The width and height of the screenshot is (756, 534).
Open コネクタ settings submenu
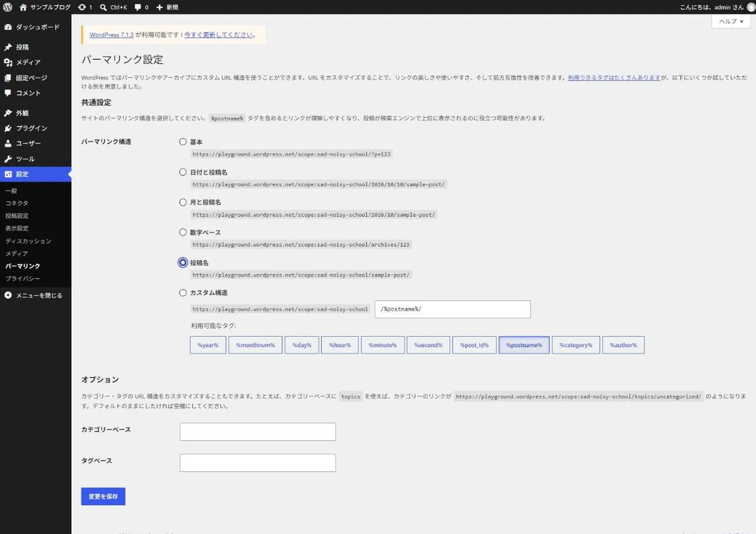coord(17,203)
